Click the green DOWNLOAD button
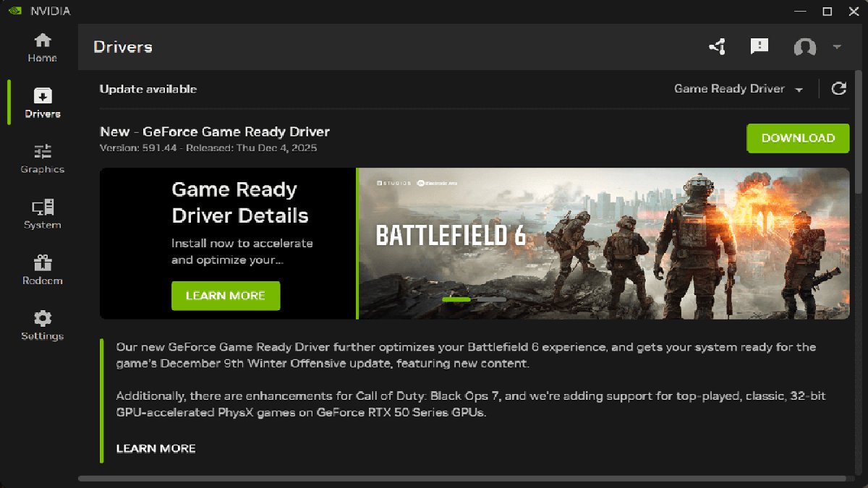 (x=798, y=138)
